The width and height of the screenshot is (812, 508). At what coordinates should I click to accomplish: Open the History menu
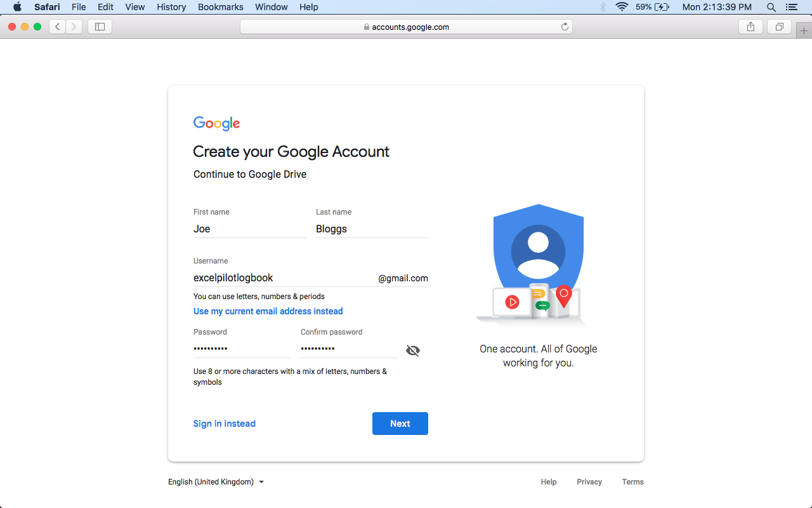[x=171, y=7]
